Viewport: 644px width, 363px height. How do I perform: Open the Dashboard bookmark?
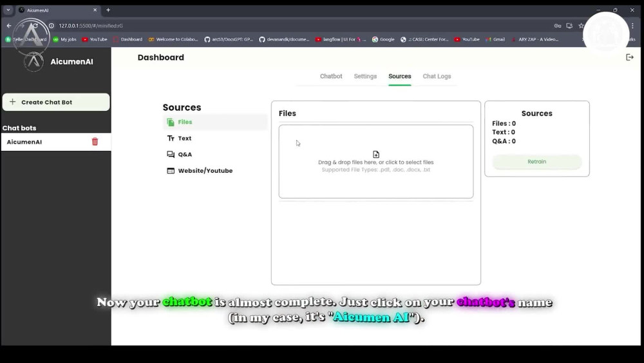pyautogui.click(x=128, y=39)
